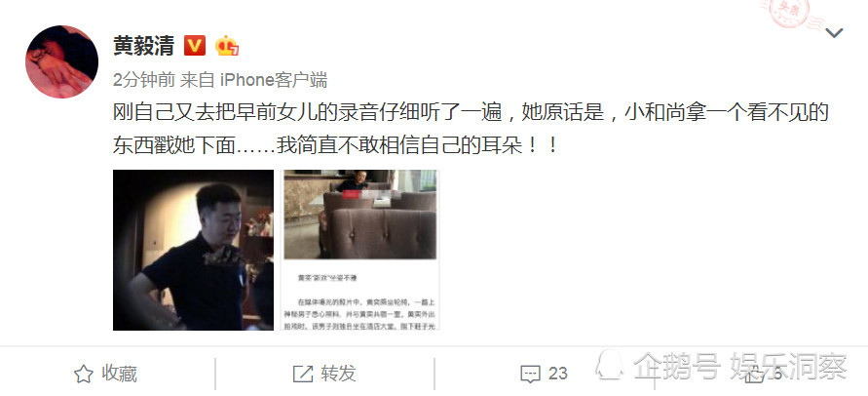The width and height of the screenshot is (868, 396).
Task: Like the post with thumbs-up icon
Action: click(753, 375)
